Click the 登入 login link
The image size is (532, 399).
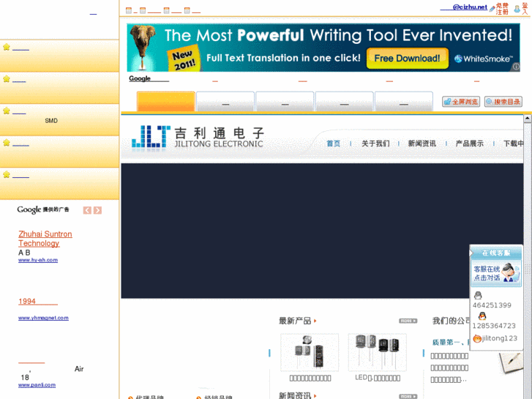coord(525,9)
